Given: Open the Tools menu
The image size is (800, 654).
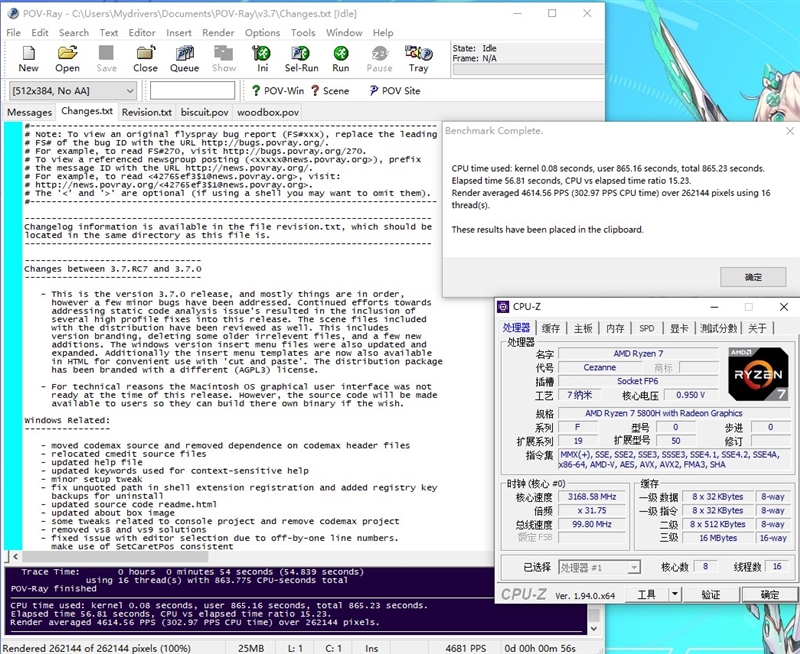Looking at the screenshot, I should [x=303, y=33].
